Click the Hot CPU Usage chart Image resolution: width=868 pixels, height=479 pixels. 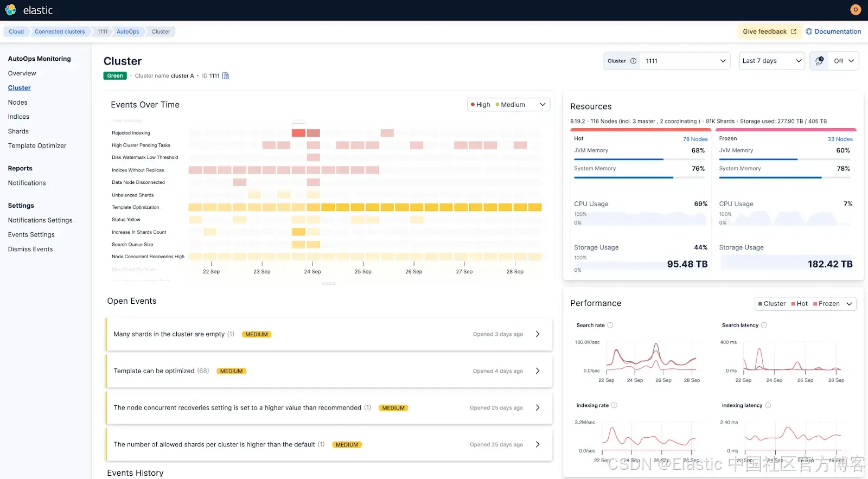(640, 219)
